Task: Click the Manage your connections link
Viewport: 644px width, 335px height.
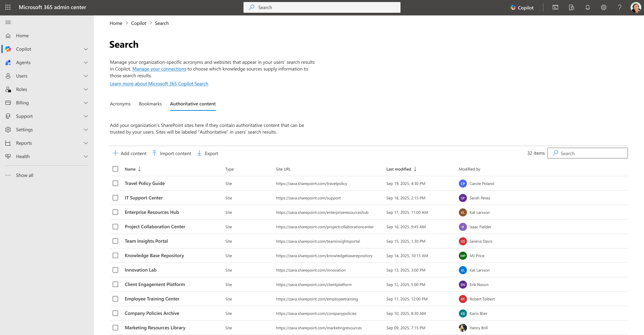Action: pos(159,69)
